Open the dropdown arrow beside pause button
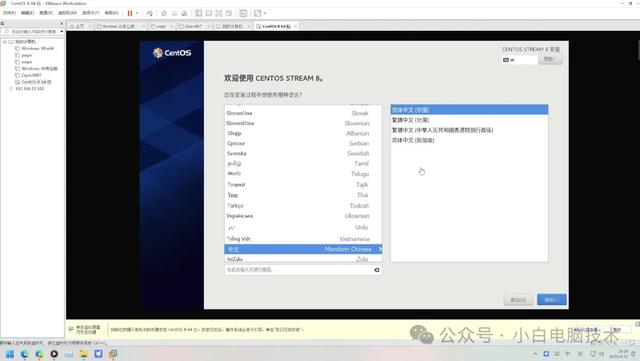The image size is (640, 361). point(137,13)
